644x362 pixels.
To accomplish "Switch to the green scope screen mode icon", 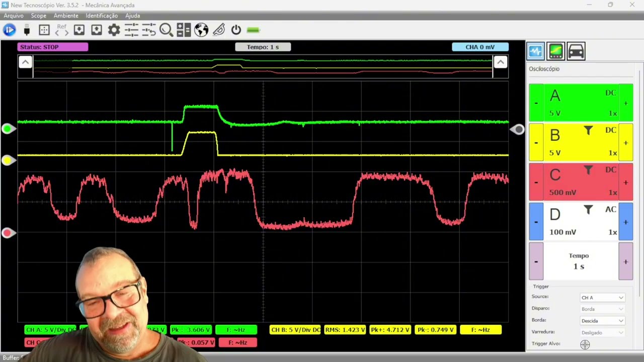I will 555,51.
